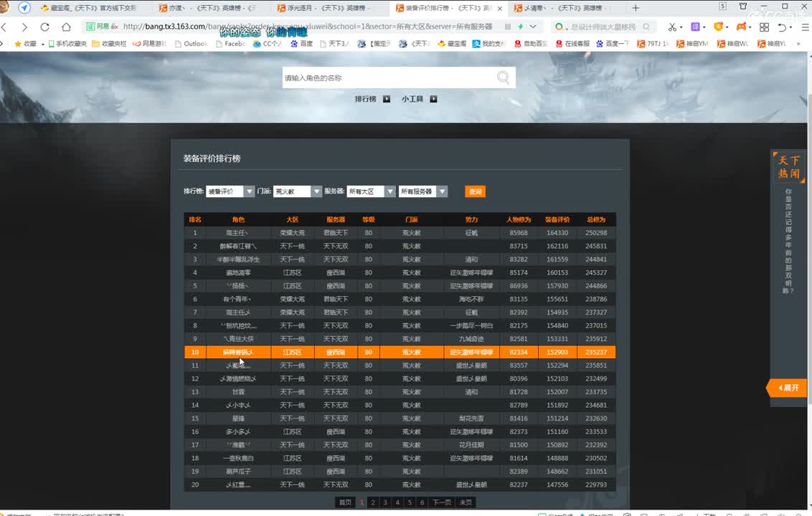Go to page 3 in pagination
Viewport: 812px width, 516px height.
click(x=385, y=502)
